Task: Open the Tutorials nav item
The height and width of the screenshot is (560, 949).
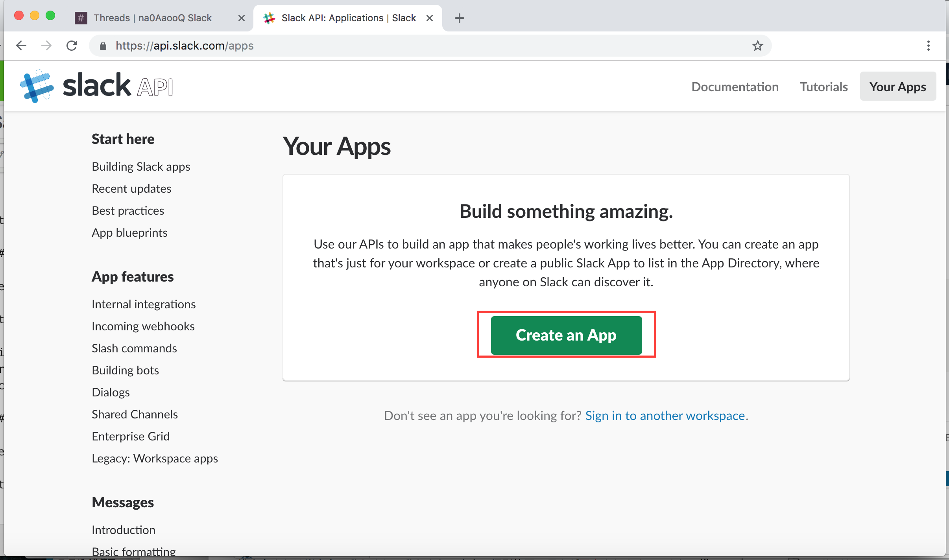Action: [x=823, y=87]
